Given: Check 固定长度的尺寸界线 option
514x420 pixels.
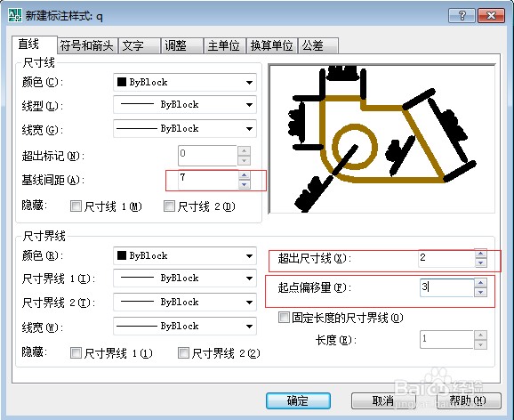Looking at the screenshot, I should pyautogui.click(x=284, y=318).
